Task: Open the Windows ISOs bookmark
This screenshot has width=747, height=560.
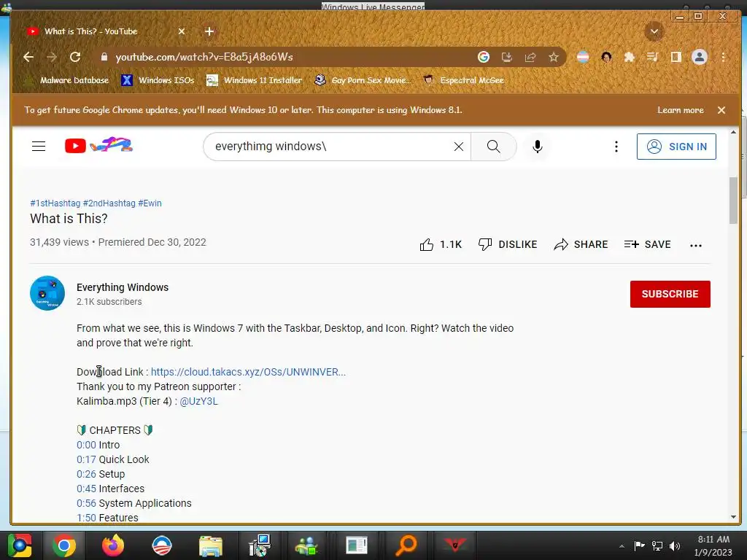Action: click(158, 80)
